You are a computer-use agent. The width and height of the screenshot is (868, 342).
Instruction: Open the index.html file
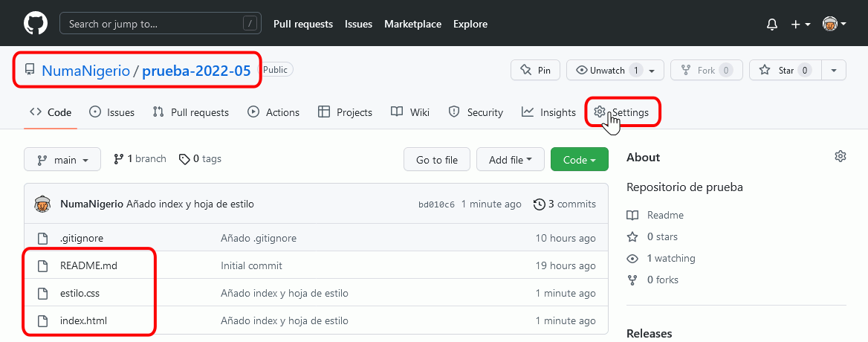point(83,320)
